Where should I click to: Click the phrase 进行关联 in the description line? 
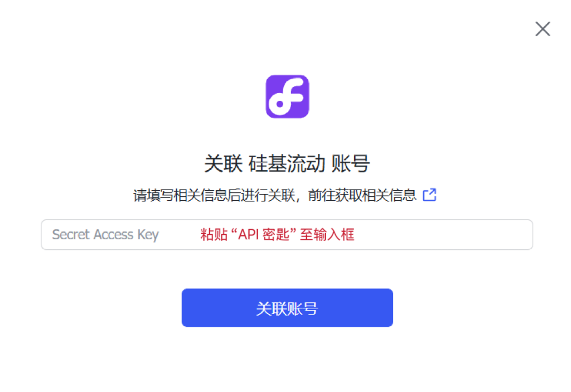268,195
